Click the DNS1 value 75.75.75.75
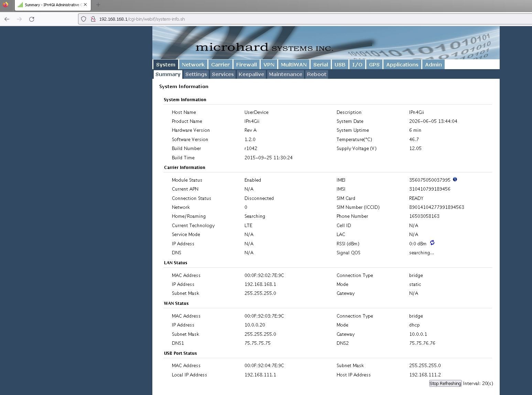This screenshot has height=395, width=532. point(258,343)
